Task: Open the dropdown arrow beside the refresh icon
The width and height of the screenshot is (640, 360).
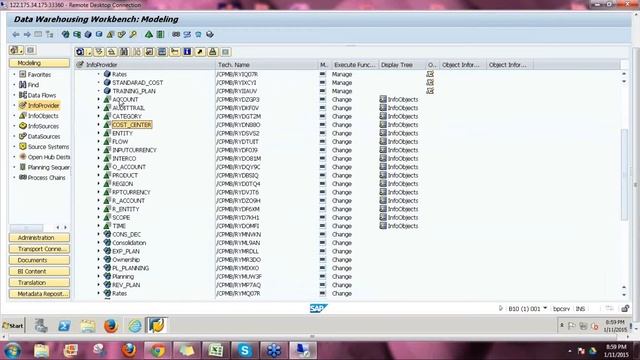Action: 89,52
